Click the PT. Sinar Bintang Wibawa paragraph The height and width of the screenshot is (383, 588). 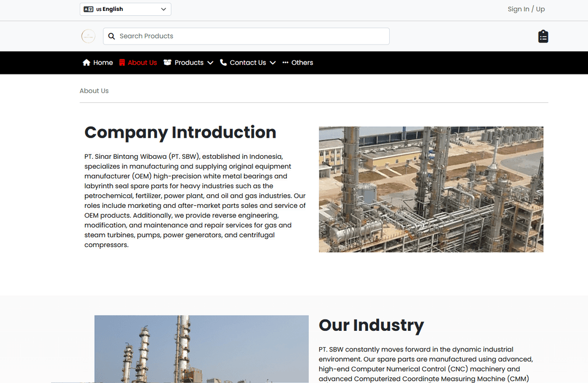195,201
